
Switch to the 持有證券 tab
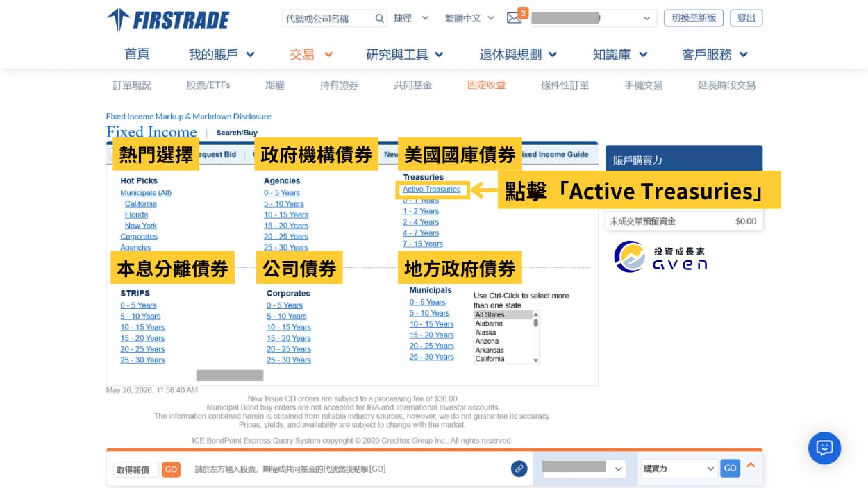pyautogui.click(x=340, y=85)
